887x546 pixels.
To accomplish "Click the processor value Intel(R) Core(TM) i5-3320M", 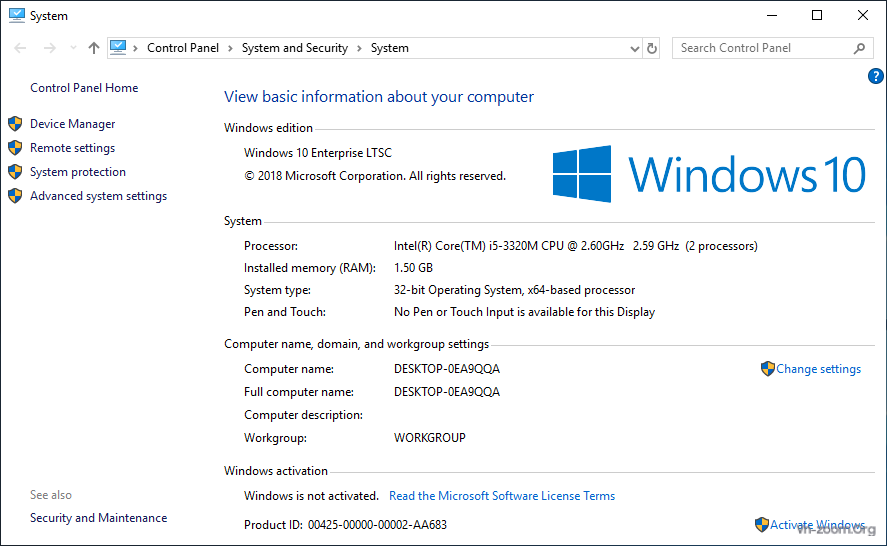I will (x=575, y=246).
